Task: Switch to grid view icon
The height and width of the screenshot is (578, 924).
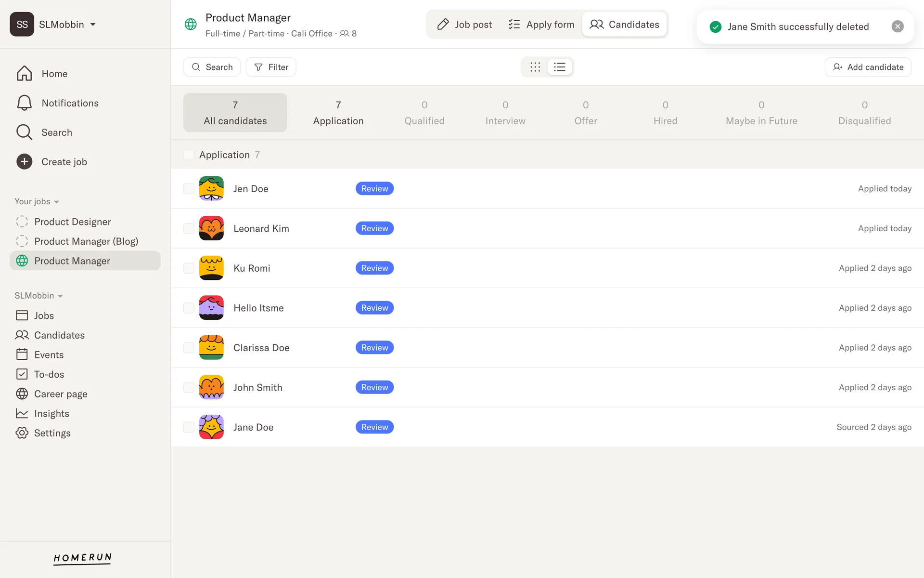Action: [x=535, y=67]
